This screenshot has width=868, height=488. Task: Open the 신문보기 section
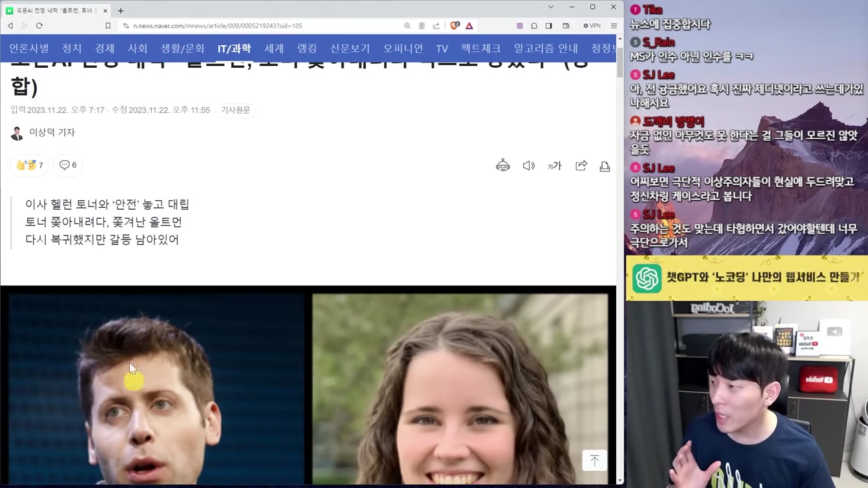tap(350, 48)
